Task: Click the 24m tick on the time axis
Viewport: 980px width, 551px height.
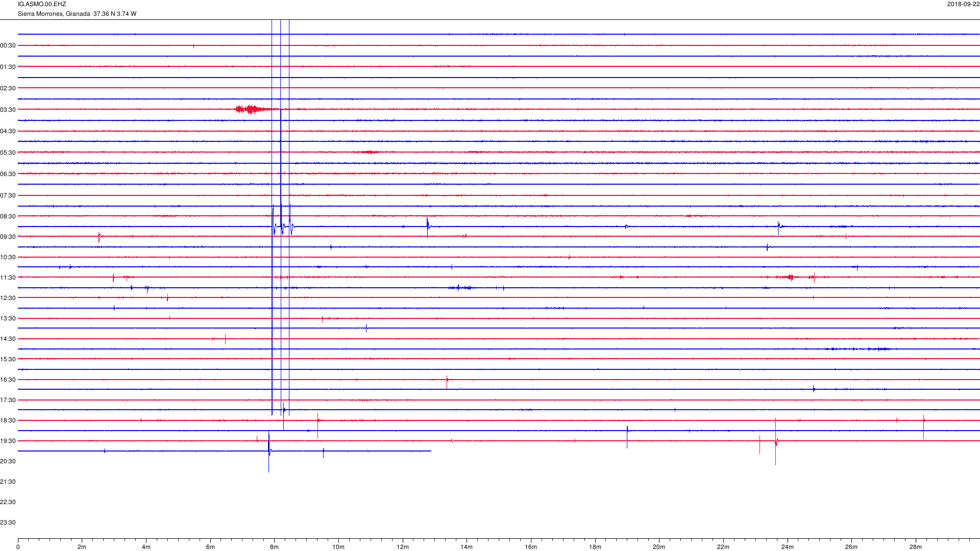Action: pyautogui.click(x=788, y=547)
